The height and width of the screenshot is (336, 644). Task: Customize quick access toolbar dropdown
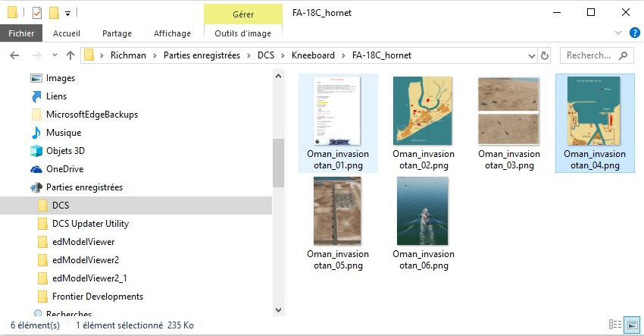[67, 13]
